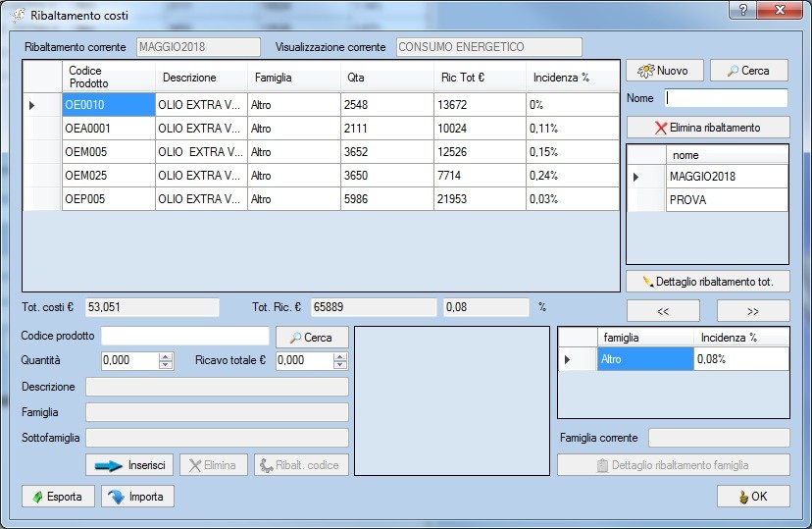Click the Tot. costi € field showing 53,051
The height and width of the screenshot is (529, 812).
[152, 307]
